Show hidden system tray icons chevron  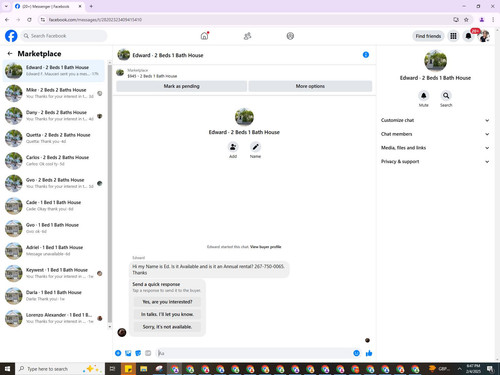click(x=459, y=369)
